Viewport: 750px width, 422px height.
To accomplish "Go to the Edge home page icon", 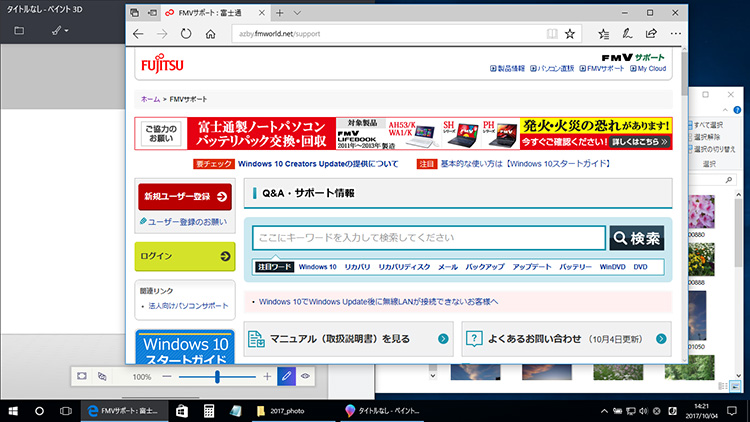I will [x=211, y=33].
